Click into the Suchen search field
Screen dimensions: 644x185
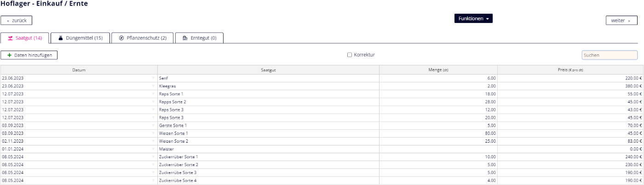609,55
